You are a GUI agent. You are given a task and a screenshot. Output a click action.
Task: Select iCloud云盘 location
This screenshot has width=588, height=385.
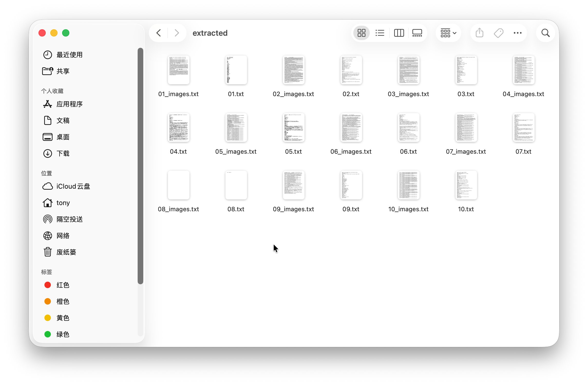(73, 186)
